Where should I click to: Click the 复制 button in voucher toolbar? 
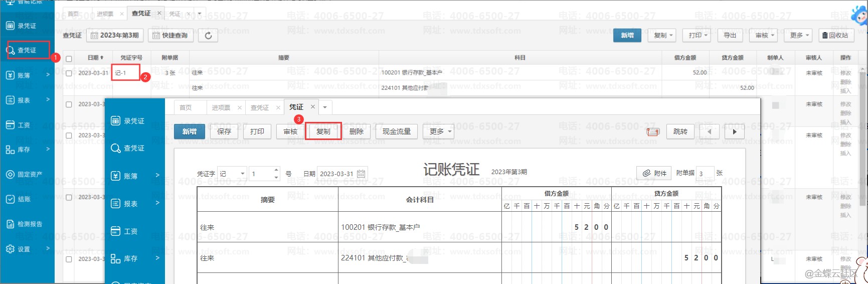(x=323, y=131)
